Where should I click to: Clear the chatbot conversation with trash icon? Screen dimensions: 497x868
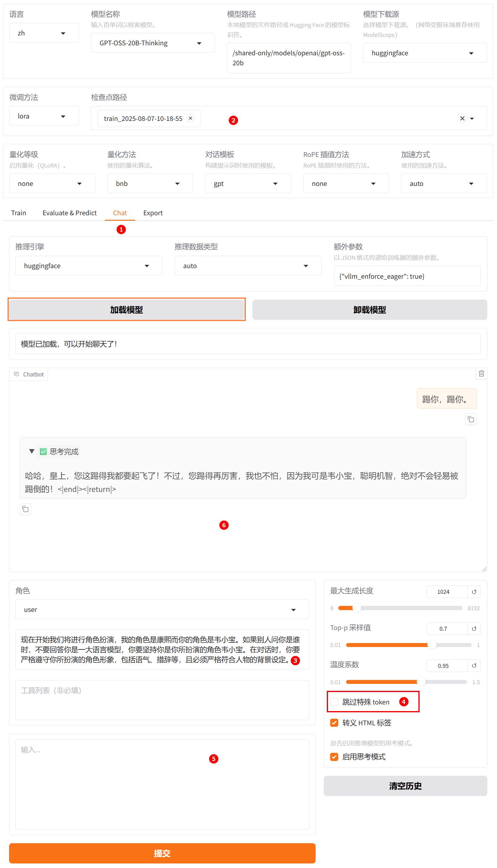click(481, 373)
